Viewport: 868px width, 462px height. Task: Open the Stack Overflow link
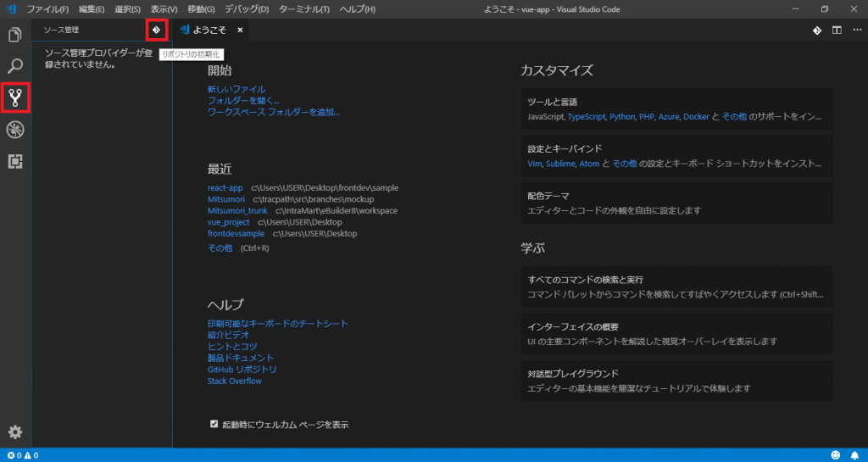235,381
